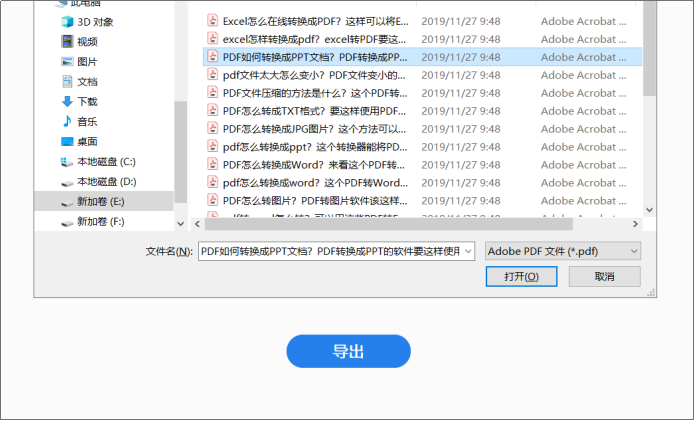The width and height of the screenshot is (695, 421).
Task: Click PDF icon of pdf怎么转换成word？这个PDF转Word file
Action: tap(213, 182)
